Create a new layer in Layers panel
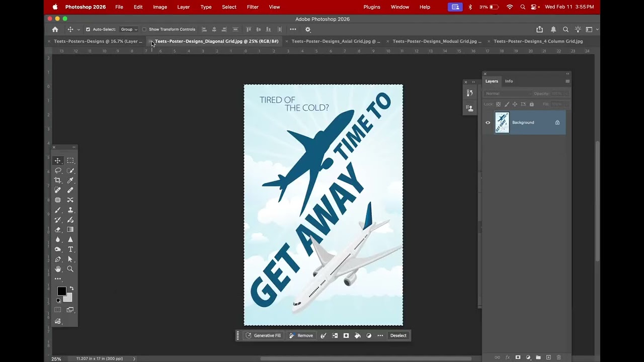Screen dimensions: 644x362 [x=548, y=357]
